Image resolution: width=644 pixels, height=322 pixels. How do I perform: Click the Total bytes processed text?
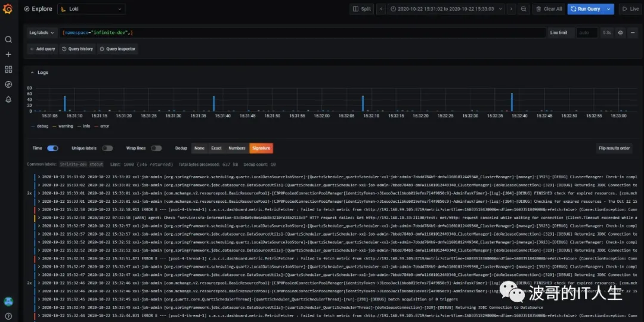click(x=208, y=165)
